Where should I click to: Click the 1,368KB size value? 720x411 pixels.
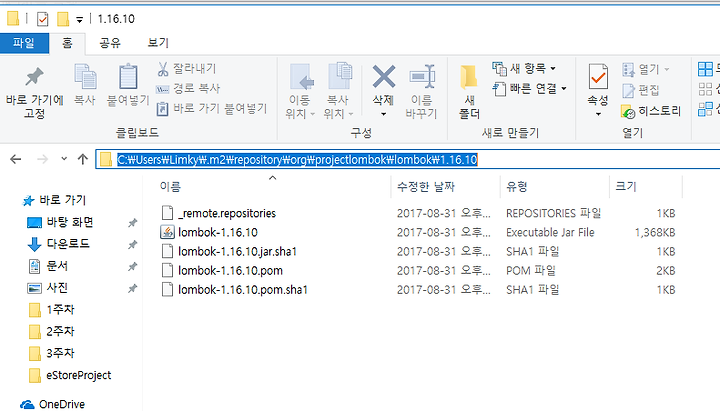point(655,232)
